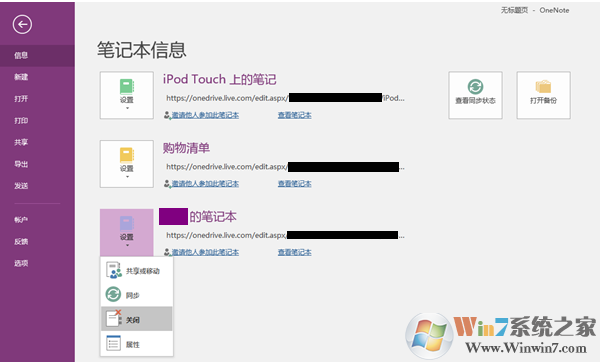This screenshot has width=603, height=362.
Task: Click the backup folder icon
Action: click(543, 87)
